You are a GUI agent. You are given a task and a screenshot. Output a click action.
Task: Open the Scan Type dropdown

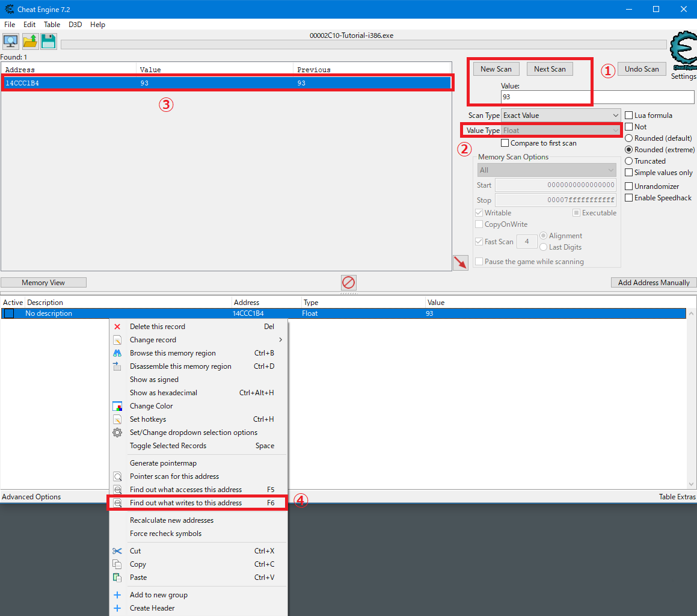point(560,115)
